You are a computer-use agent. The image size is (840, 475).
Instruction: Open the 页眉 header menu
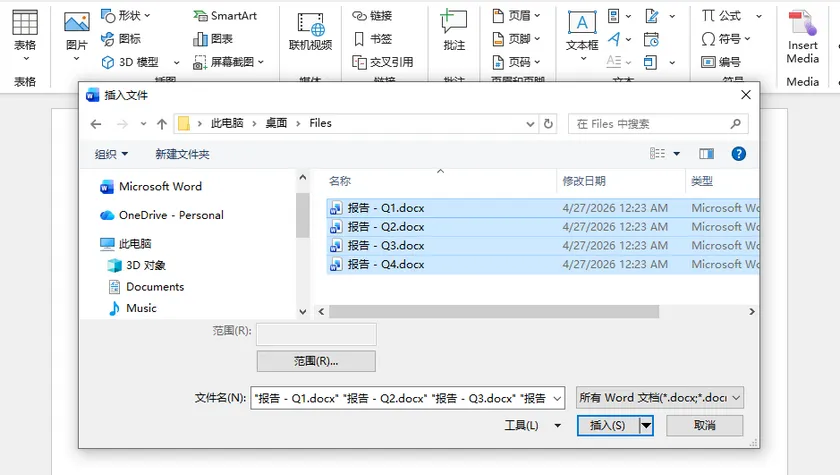coord(516,16)
